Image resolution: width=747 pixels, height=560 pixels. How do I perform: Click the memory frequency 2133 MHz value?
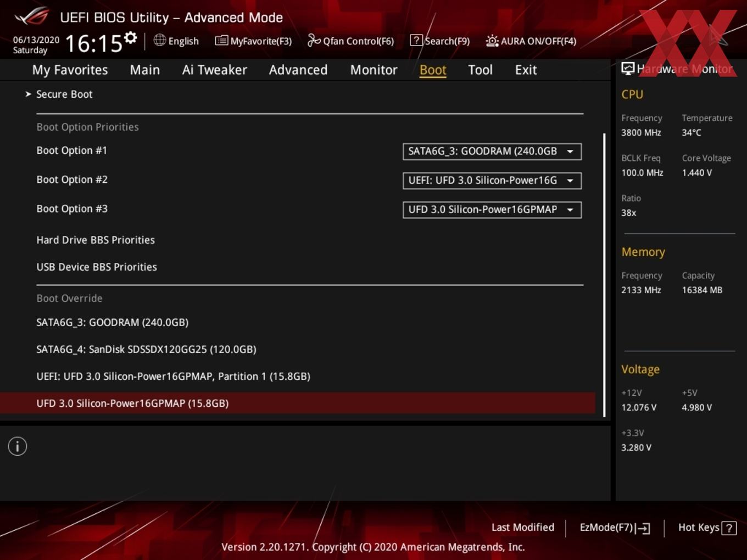tap(641, 290)
